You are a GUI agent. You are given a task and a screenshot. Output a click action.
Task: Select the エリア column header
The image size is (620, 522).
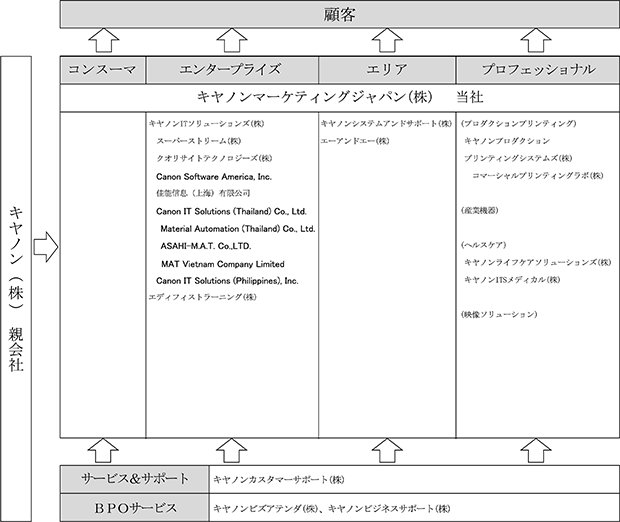(x=387, y=70)
